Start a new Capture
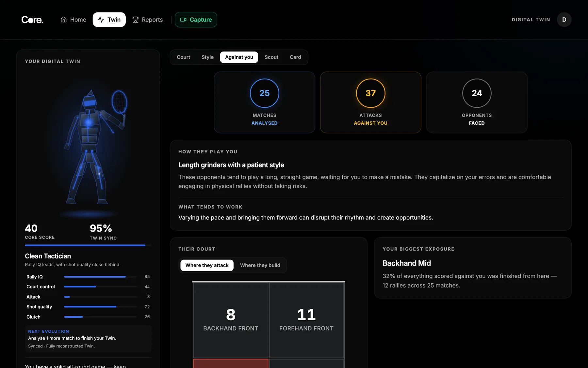This screenshot has width=588, height=368. click(x=196, y=20)
